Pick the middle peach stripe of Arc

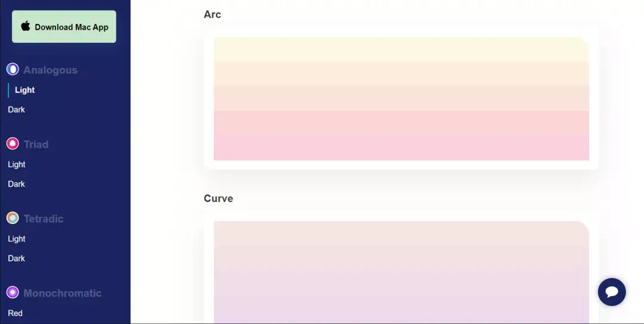[x=401, y=98]
